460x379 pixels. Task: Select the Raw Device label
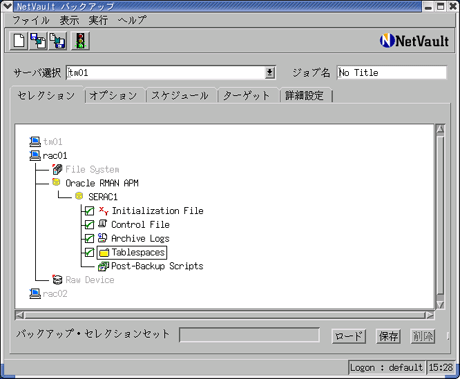(90, 280)
